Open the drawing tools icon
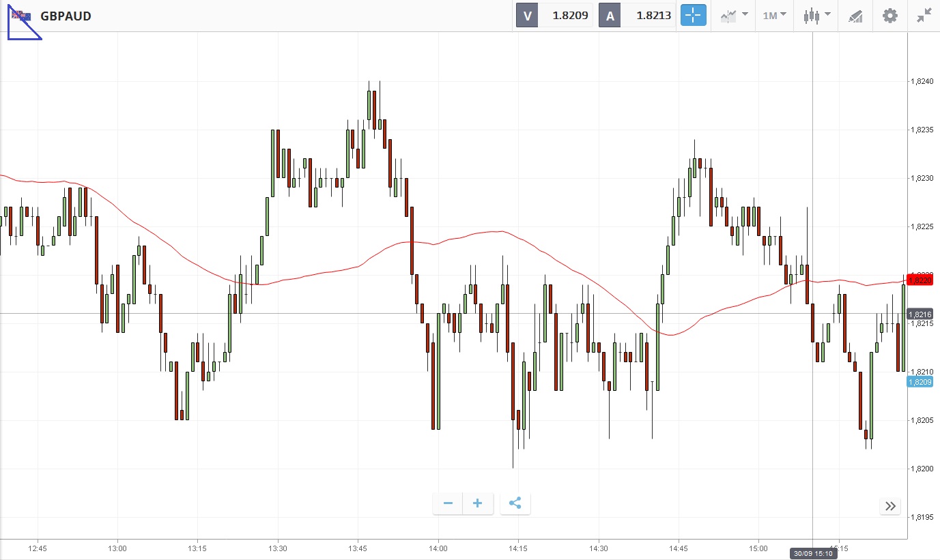940x560 pixels. click(x=855, y=16)
